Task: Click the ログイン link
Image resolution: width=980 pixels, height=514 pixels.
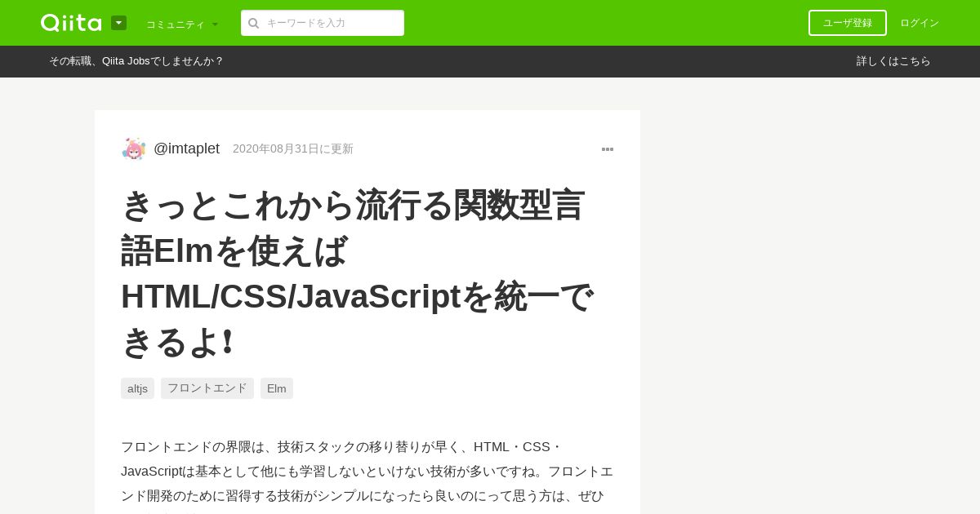Action: pyautogui.click(x=920, y=23)
